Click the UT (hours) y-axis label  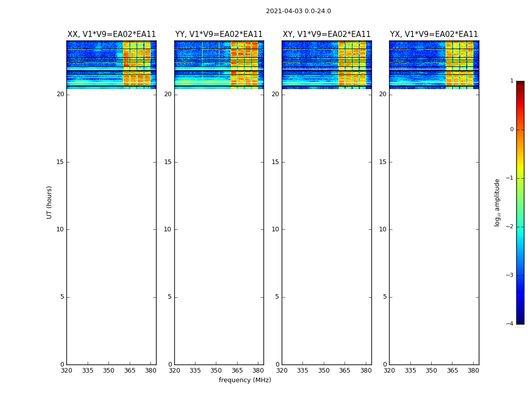pyautogui.click(x=49, y=202)
